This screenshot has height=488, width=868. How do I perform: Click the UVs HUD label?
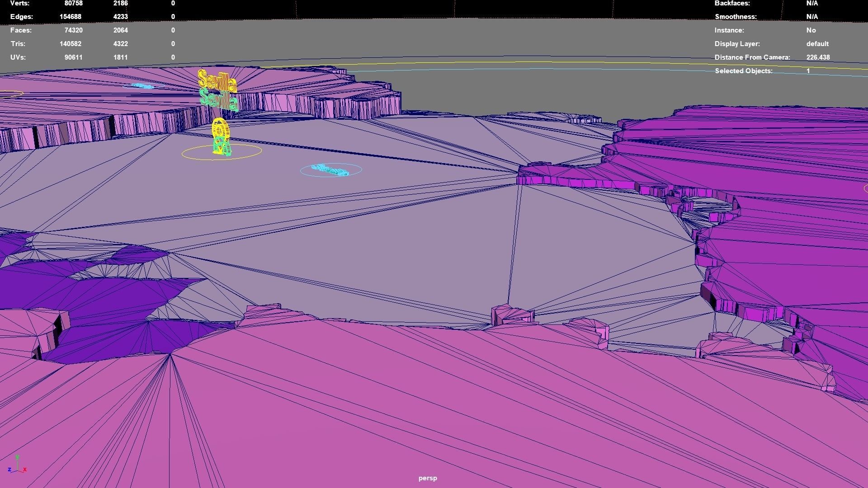[18, 57]
